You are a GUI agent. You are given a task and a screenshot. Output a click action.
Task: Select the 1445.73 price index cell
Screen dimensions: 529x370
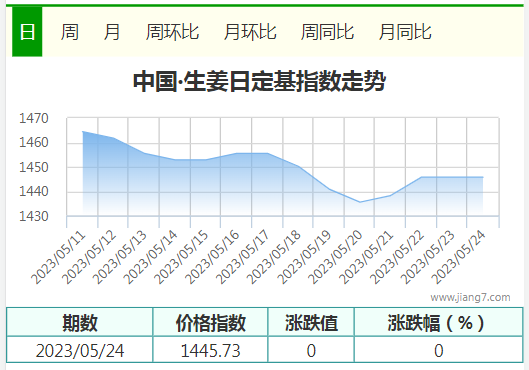coord(210,350)
